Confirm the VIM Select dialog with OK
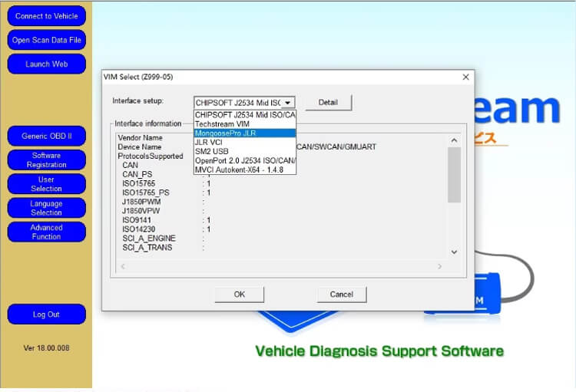 click(x=239, y=295)
